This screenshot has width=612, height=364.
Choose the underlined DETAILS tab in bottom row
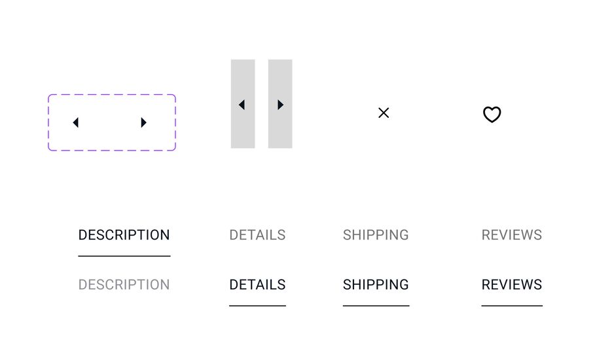(257, 285)
